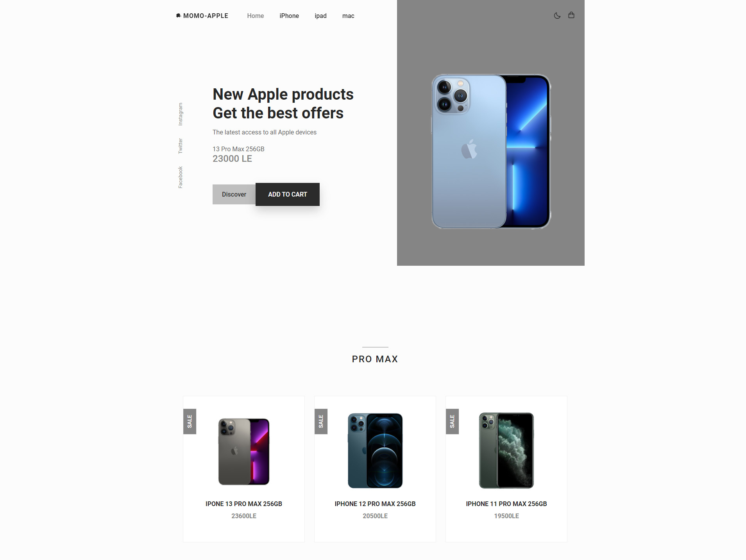
Task: Visit the Facebook vertical link
Action: click(x=181, y=177)
